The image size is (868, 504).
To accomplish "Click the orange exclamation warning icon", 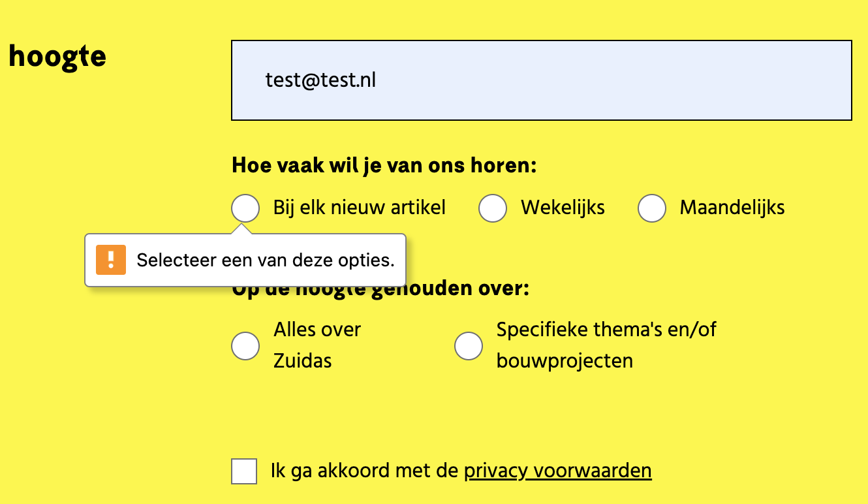I will pos(111,260).
